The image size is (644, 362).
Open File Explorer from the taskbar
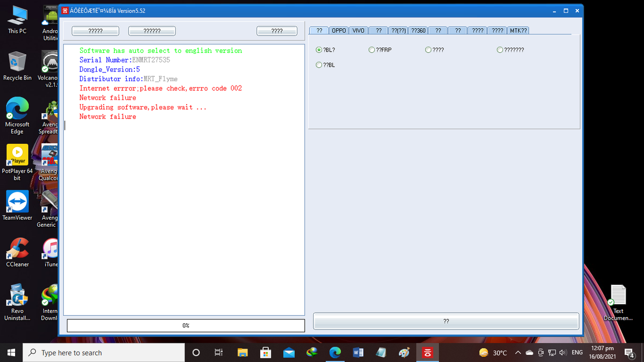pos(243,352)
